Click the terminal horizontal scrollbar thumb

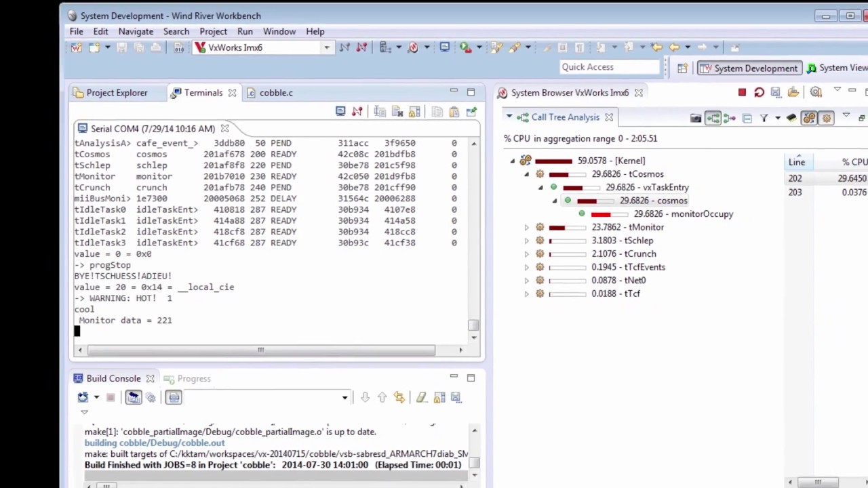pyautogui.click(x=260, y=350)
